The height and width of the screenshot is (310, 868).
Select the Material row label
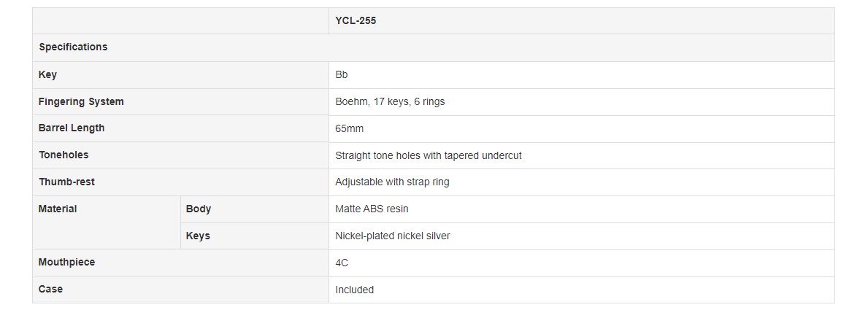click(58, 209)
